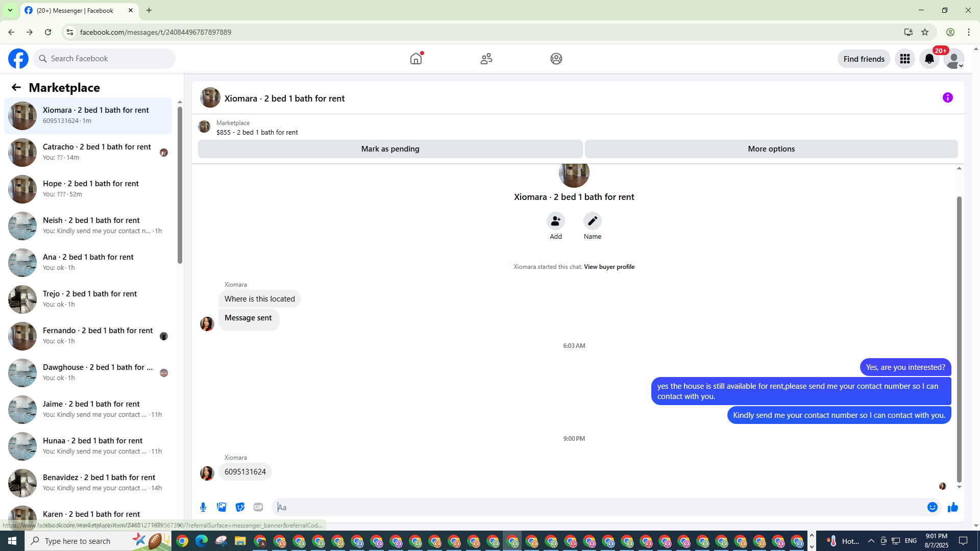Open conversation information icon
The image size is (980, 551).
coord(948,97)
